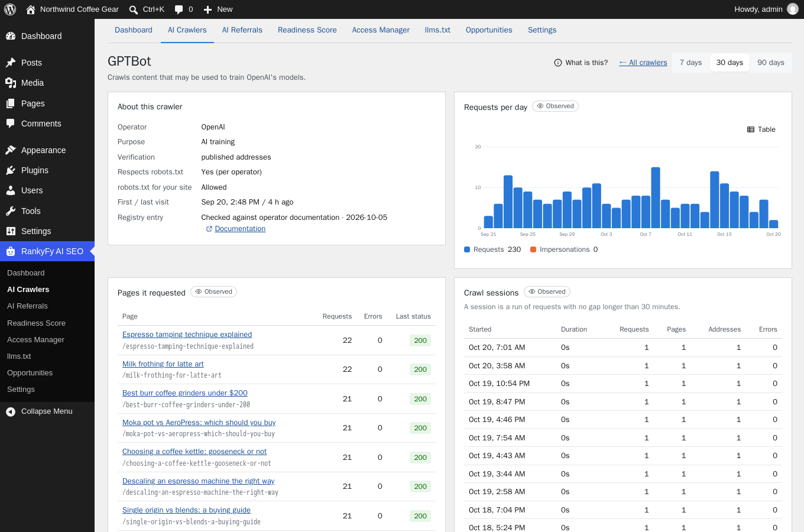Image resolution: width=804 pixels, height=532 pixels.
Task: Click the RankyFy AI SEO robot icon
Action: [11, 251]
